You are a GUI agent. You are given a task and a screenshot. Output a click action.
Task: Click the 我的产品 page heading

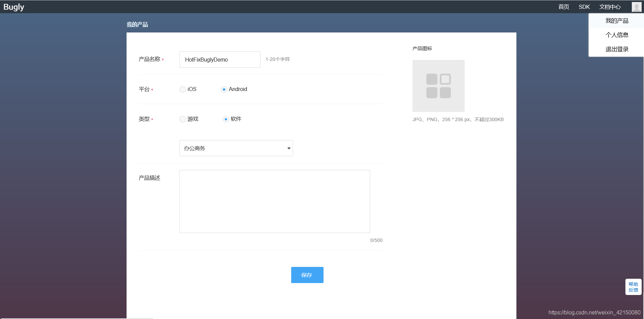click(137, 24)
